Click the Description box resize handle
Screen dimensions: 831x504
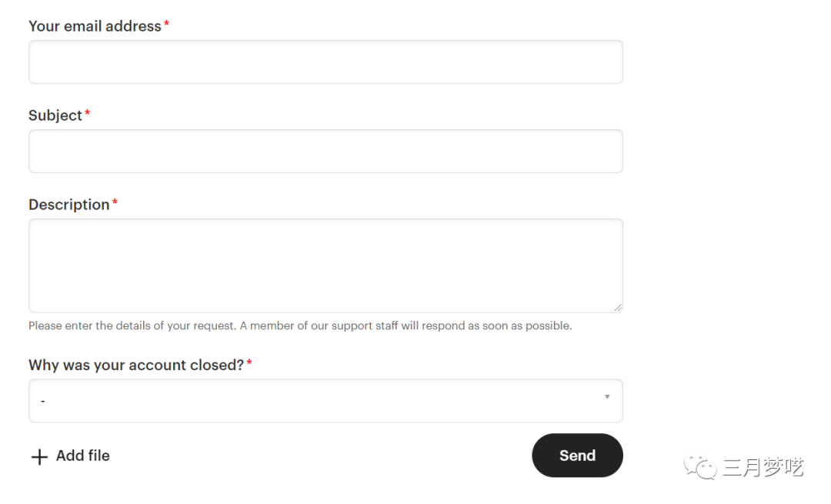(x=617, y=306)
